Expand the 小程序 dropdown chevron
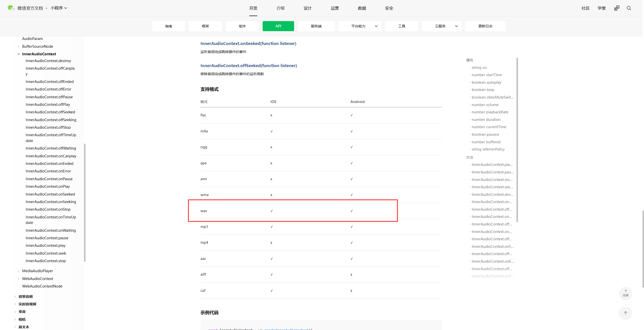Viewport: 644px width, 330px height. coord(66,8)
